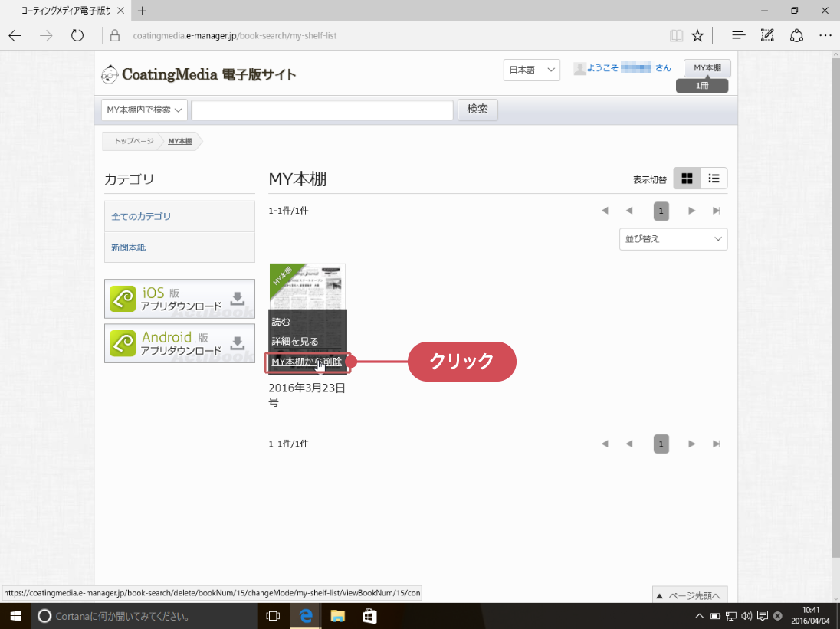The height and width of the screenshot is (629, 840).
Task: Go to last page in top pagination
Action: click(x=717, y=211)
